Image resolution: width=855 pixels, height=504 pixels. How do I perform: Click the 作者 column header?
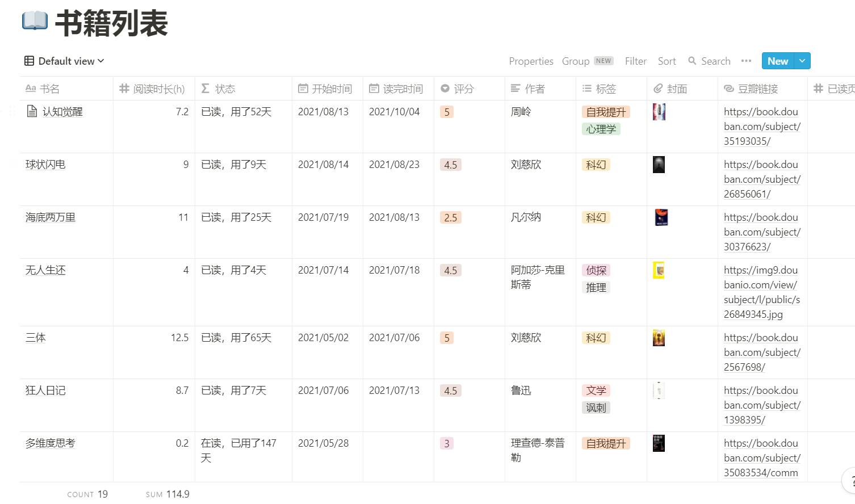pyautogui.click(x=540, y=89)
